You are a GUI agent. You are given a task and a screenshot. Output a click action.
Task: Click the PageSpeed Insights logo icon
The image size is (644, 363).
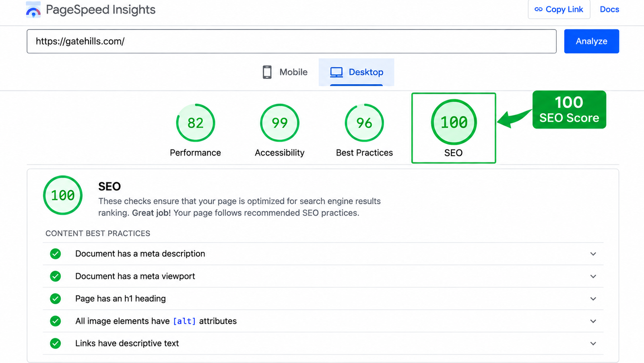(x=33, y=10)
